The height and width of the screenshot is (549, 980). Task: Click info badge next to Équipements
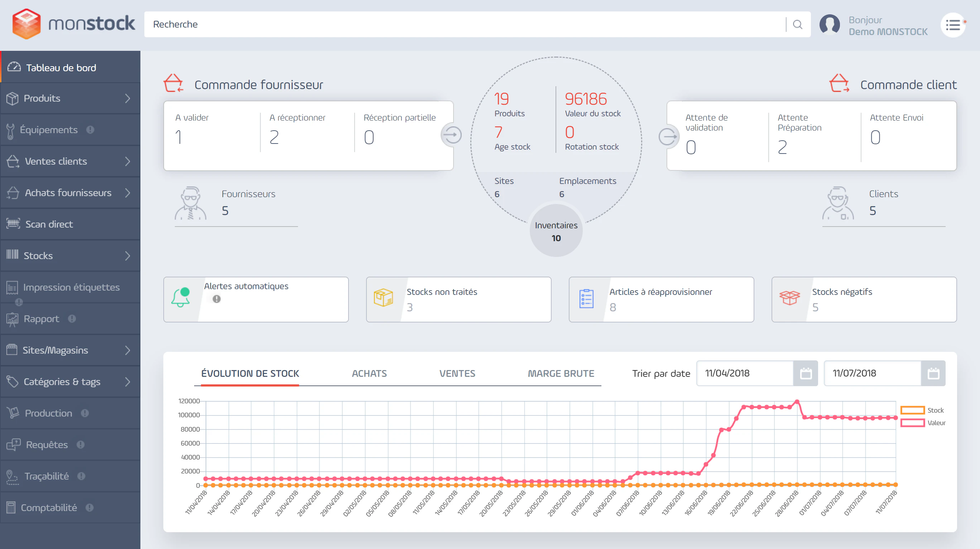[x=90, y=130]
